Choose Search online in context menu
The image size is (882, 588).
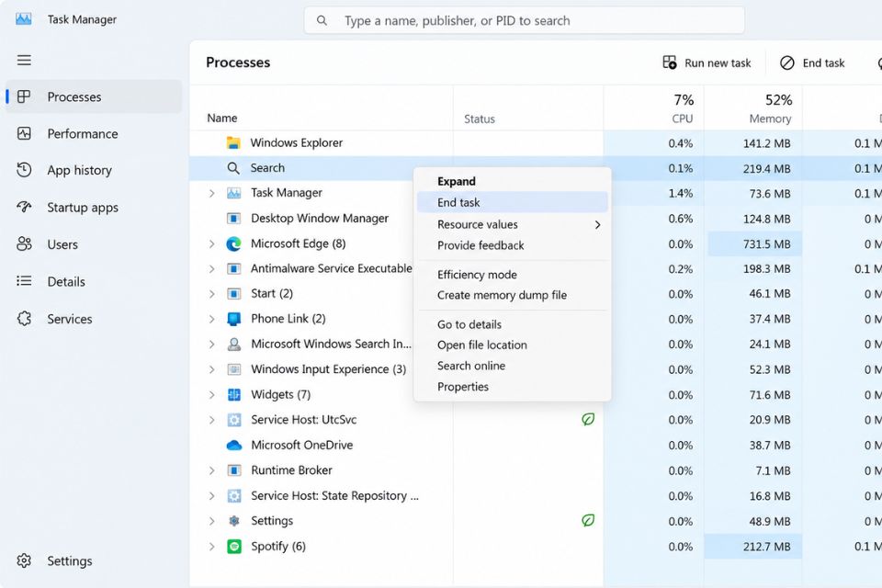(x=513, y=366)
